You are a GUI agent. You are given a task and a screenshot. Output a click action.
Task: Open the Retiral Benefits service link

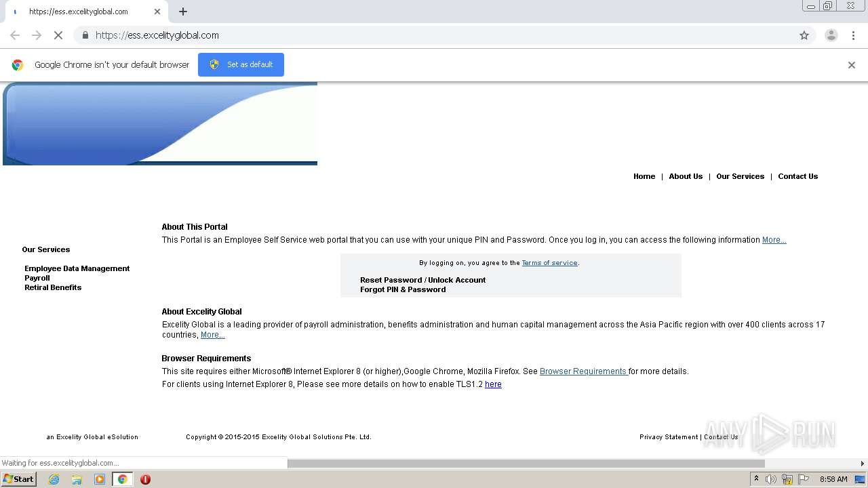pos(53,287)
